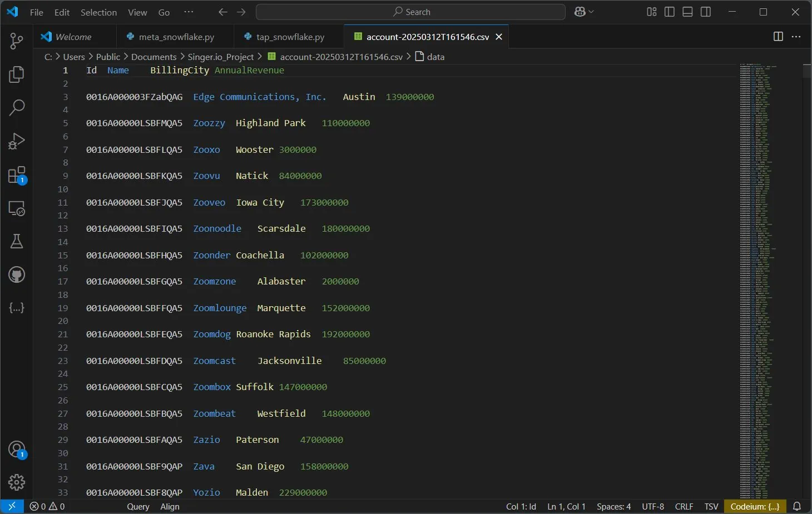Expand the Copilot chat dropdown arrow

point(591,12)
